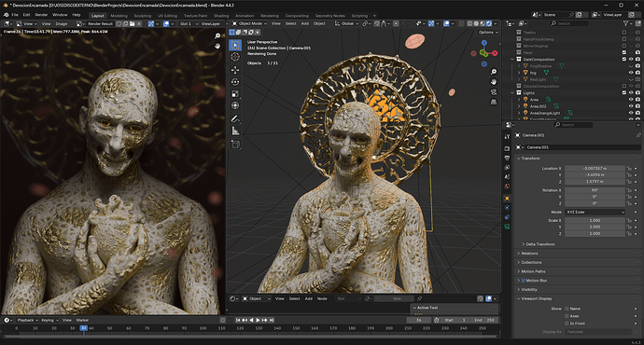Click the Location X value field
Viewport: 644px width, 345px height.
595,168
